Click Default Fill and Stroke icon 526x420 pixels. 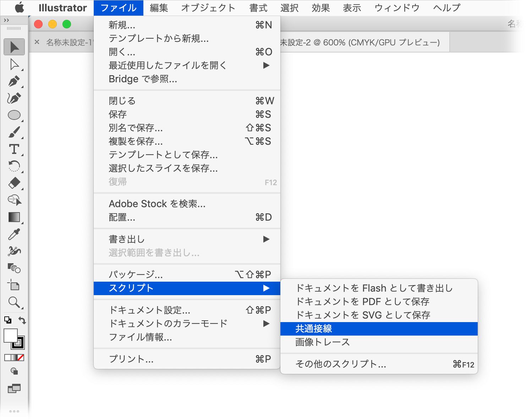[x=7, y=320]
